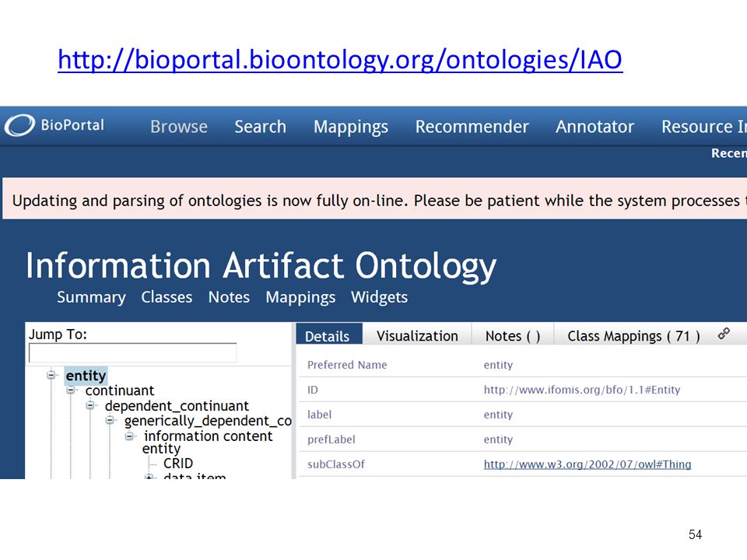The height and width of the screenshot is (560, 747).
Task: Select the CRID class in tree
Action: 178,464
